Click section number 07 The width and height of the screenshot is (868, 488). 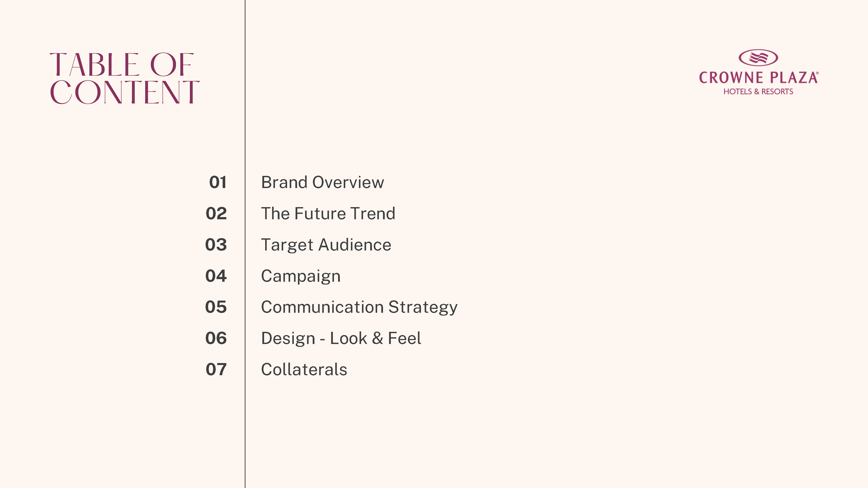coord(216,369)
